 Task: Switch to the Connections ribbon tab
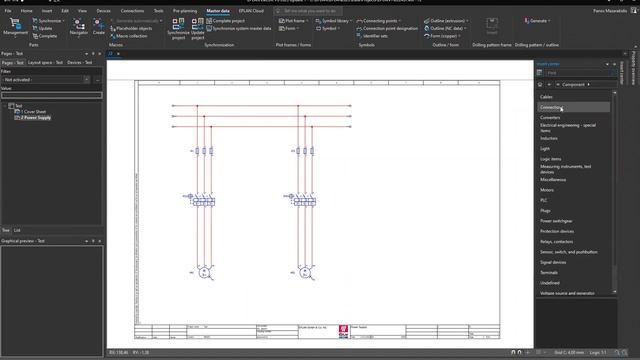coord(132,11)
